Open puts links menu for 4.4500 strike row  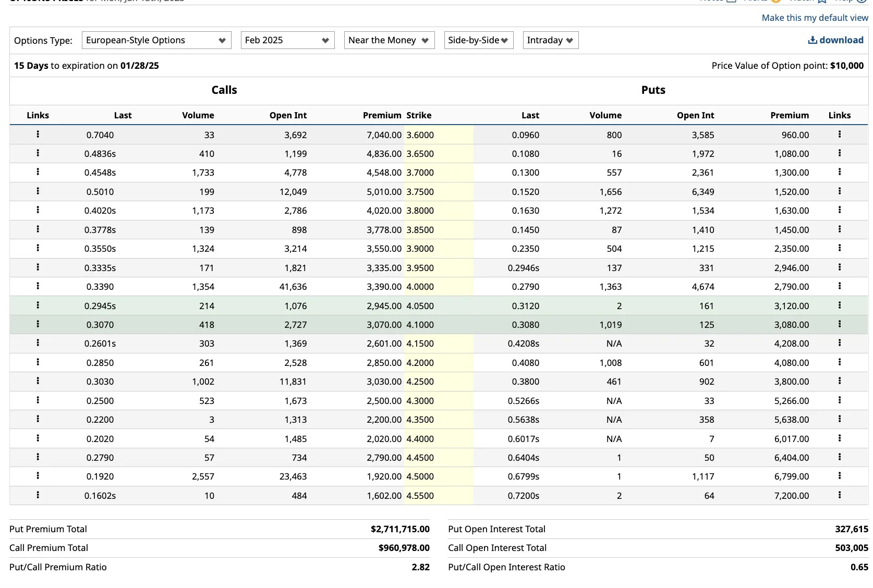(x=840, y=457)
